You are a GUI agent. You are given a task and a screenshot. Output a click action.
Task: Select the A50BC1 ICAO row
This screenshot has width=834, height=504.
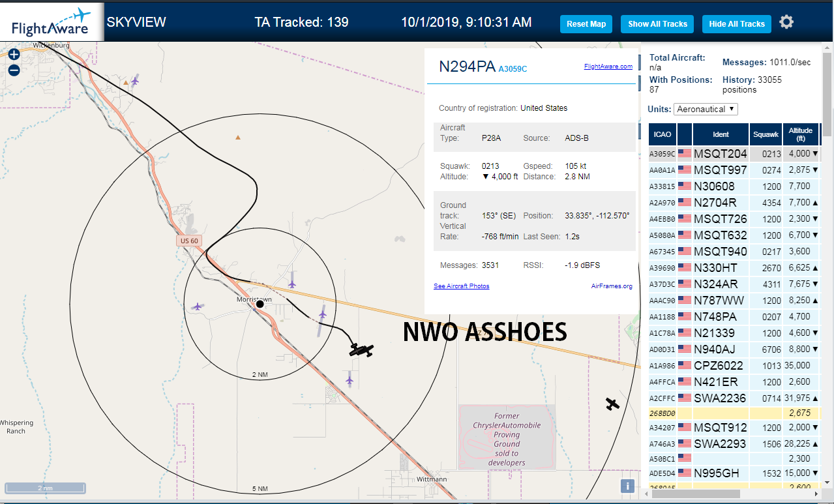(734, 458)
